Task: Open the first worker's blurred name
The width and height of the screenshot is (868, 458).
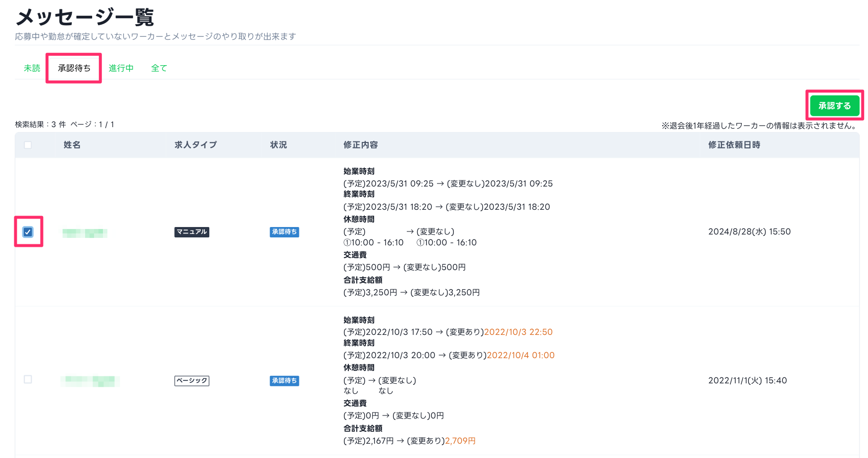Action: [85, 233]
